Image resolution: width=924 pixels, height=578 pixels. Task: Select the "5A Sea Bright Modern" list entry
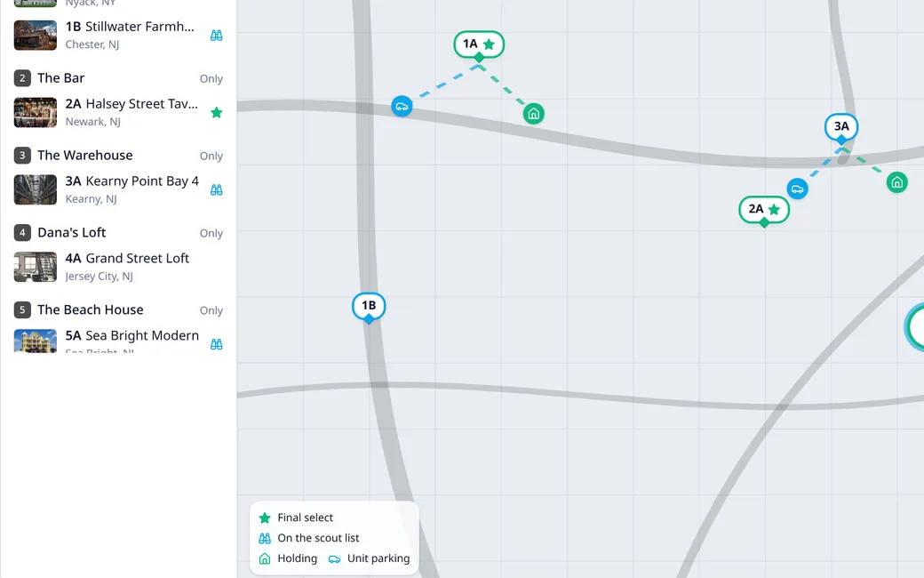coord(118,341)
